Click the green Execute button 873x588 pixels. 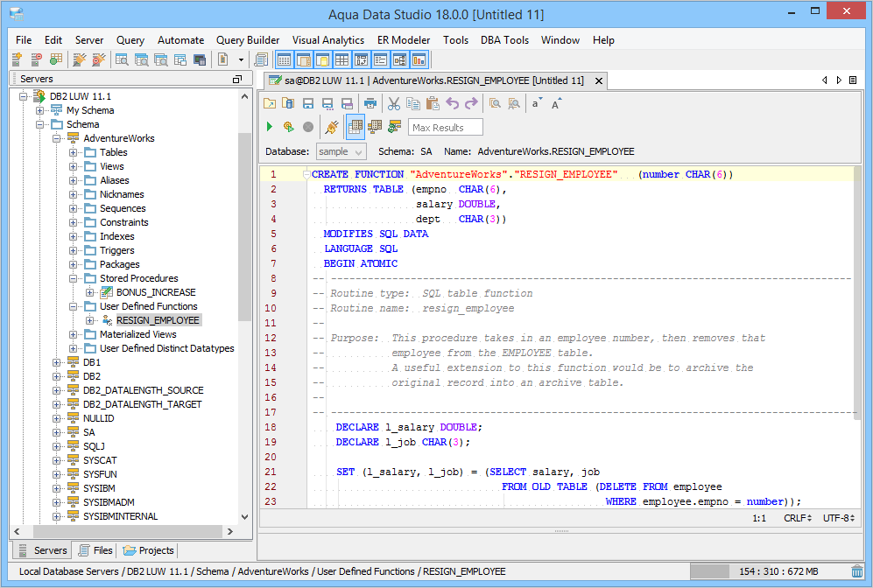click(270, 127)
